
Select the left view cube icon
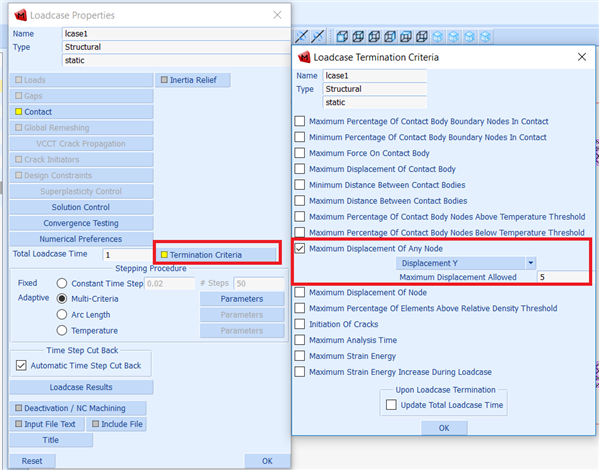(374, 37)
